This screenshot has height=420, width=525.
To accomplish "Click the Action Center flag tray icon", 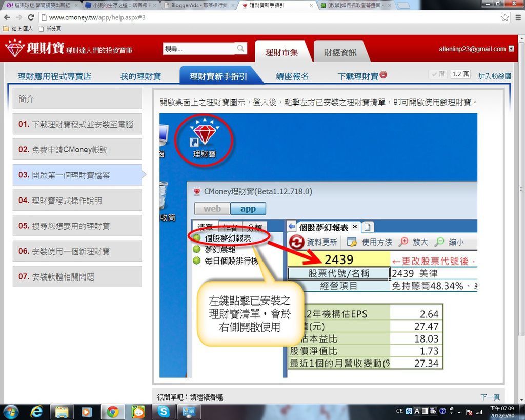I will [469, 412].
